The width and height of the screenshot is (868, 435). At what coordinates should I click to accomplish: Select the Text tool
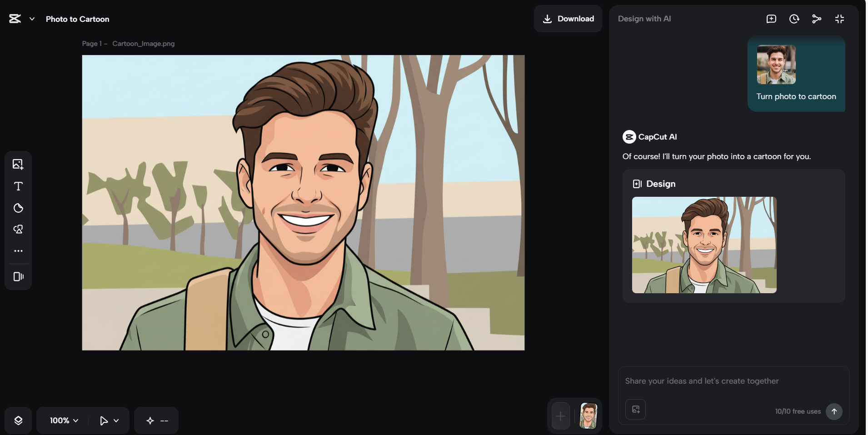(18, 186)
